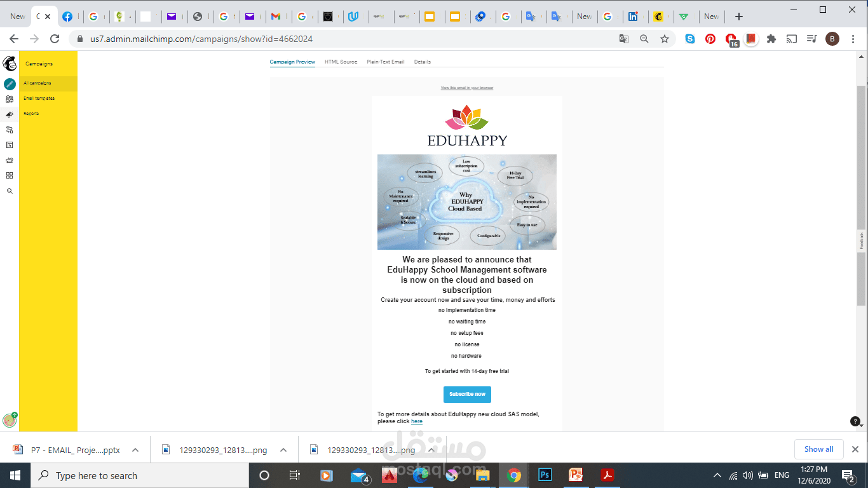Expand options for the first png download

[283, 450]
